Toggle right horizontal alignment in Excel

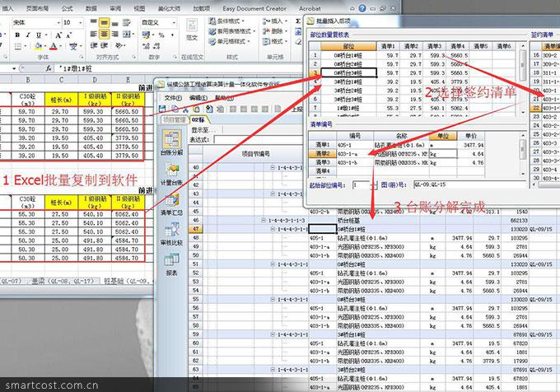pyautogui.click(x=115, y=34)
